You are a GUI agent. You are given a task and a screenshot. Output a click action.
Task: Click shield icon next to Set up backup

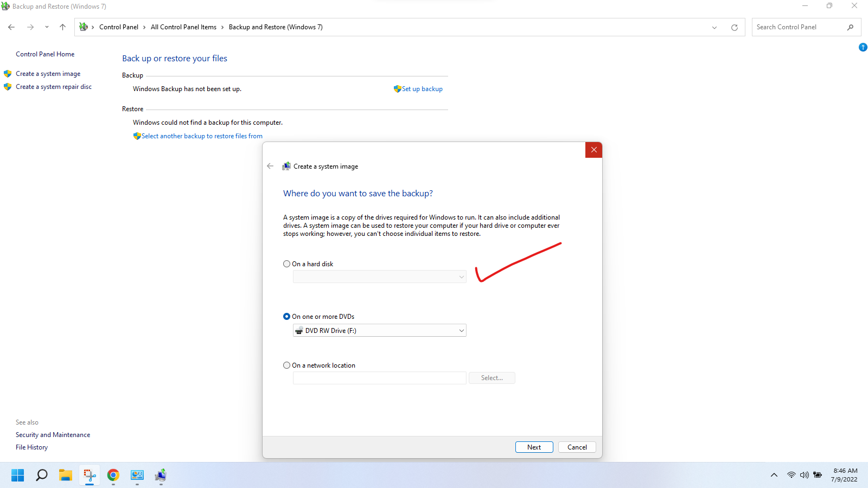coord(398,89)
